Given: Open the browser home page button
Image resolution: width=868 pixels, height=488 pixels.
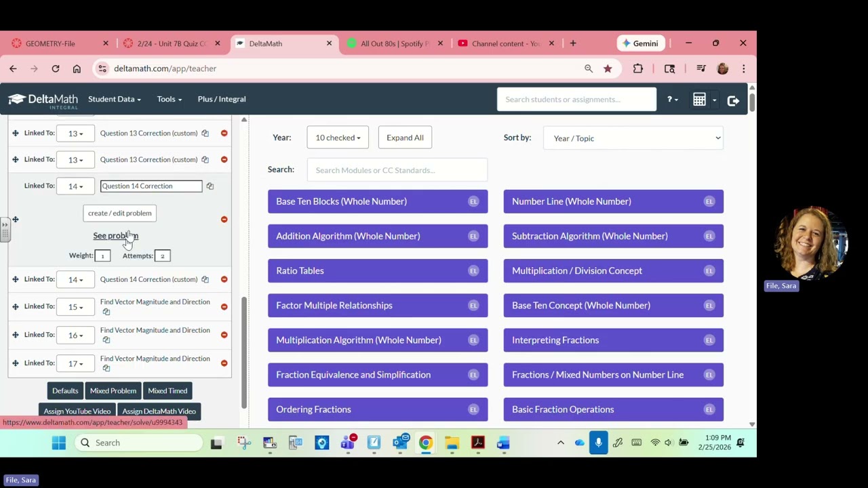Looking at the screenshot, I should pos(77,68).
